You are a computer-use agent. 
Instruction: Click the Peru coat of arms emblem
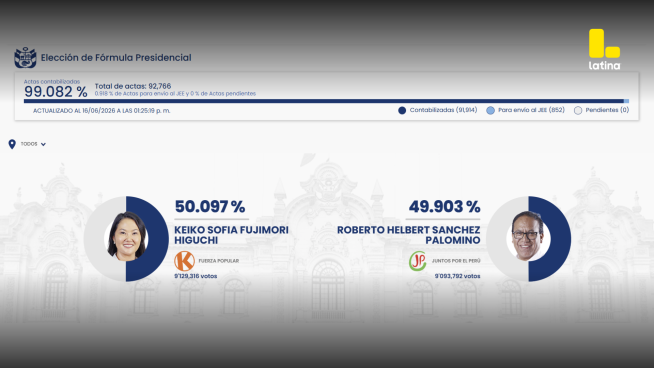tap(25, 58)
